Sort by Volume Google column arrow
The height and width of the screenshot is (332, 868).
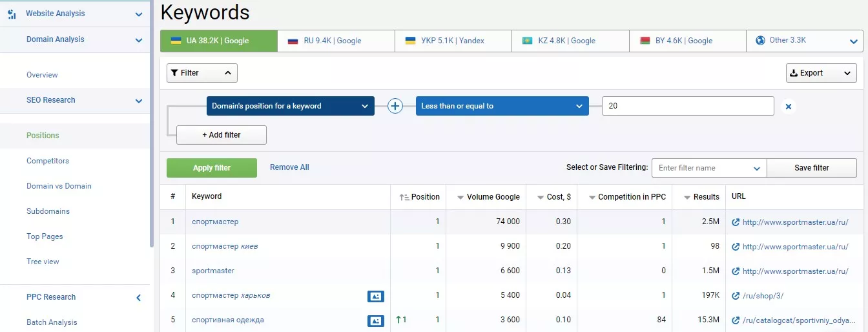pos(460,198)
